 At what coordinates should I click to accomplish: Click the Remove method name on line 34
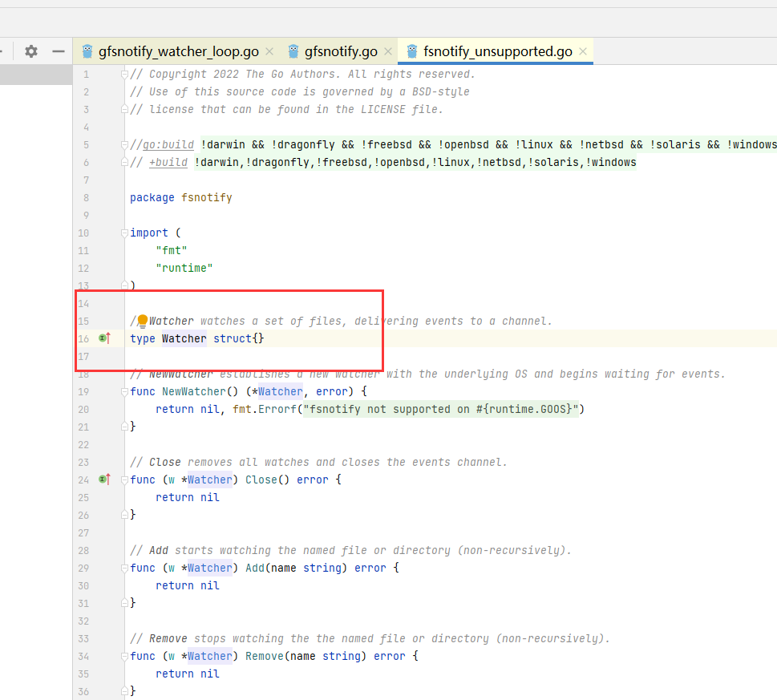coord(265,657)
